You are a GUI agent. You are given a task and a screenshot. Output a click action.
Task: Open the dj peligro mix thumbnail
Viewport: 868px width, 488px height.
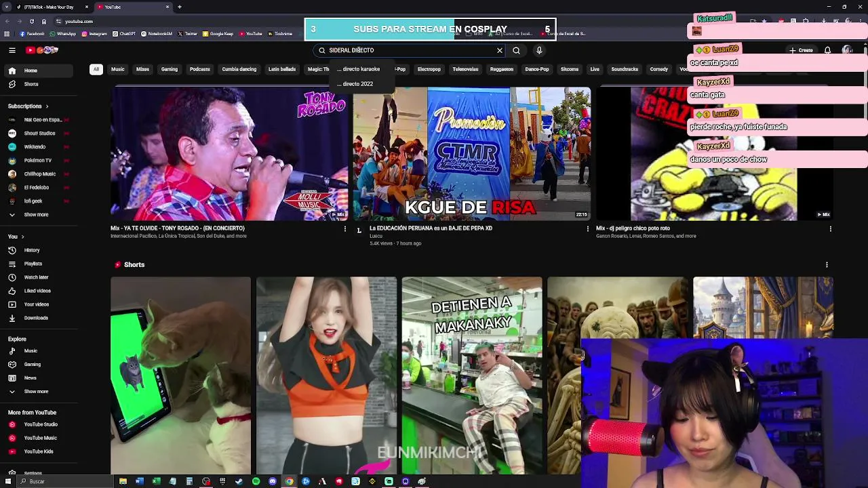point(714,154)
